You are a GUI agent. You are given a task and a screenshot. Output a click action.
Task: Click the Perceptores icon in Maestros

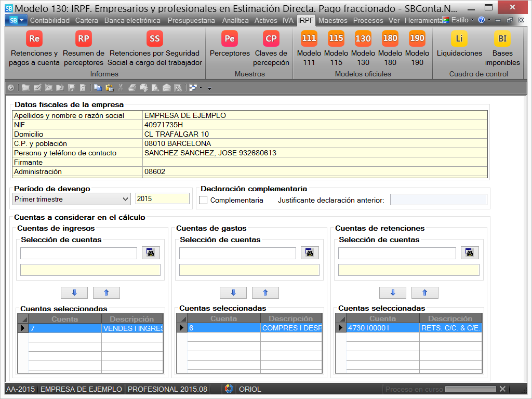point(230,39)
